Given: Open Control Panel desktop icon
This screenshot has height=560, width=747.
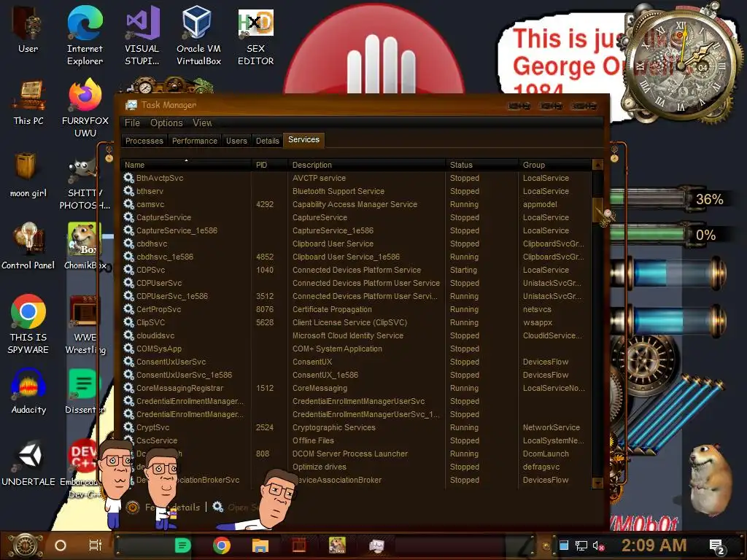Looking at the screenshot, I should pos(28,246).
